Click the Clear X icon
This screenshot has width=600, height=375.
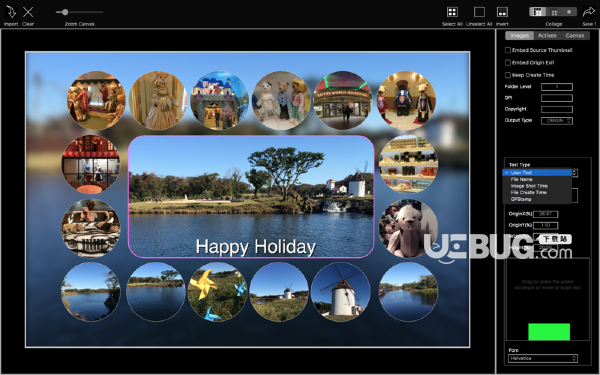[x=28, y=12]
